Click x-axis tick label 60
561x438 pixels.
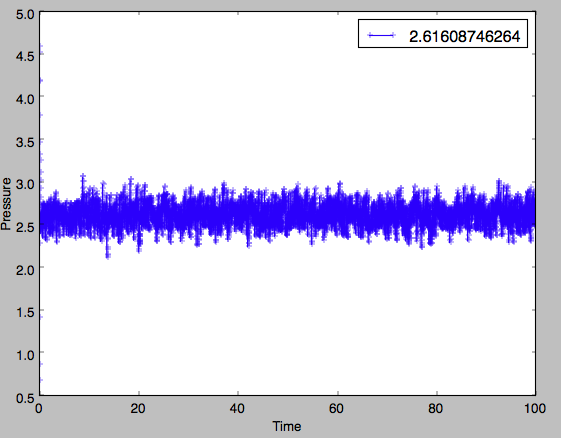[336, 408]
